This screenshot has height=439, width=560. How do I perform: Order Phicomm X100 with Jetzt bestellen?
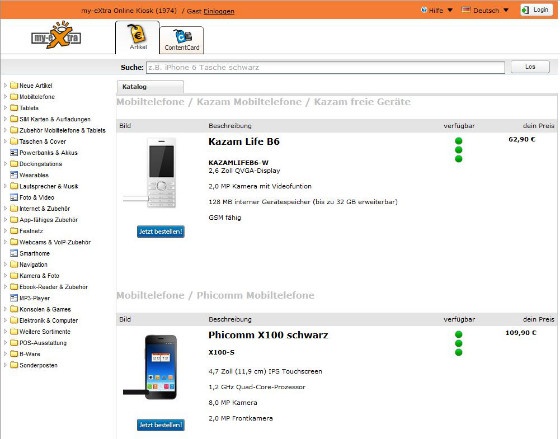(x=161, y=425)
